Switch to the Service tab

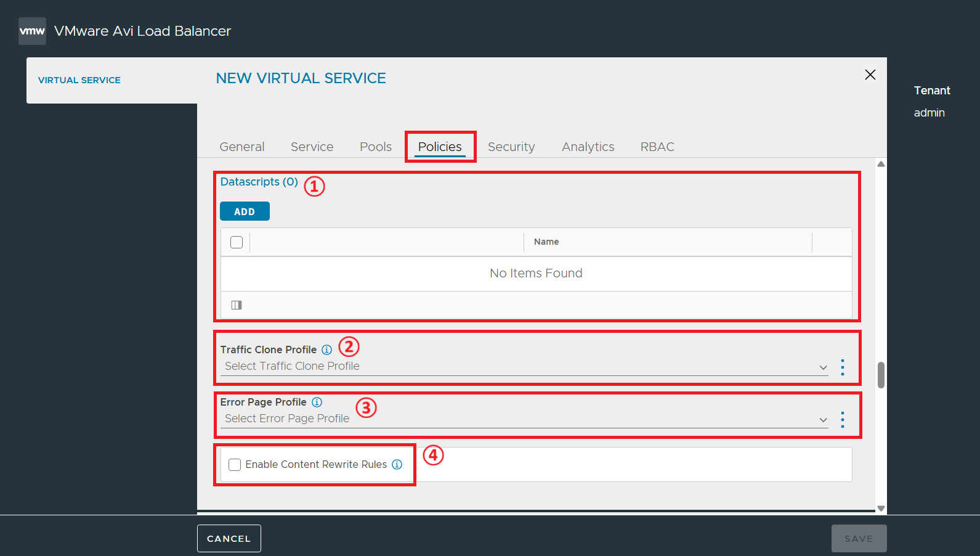[x=312, y=147]
